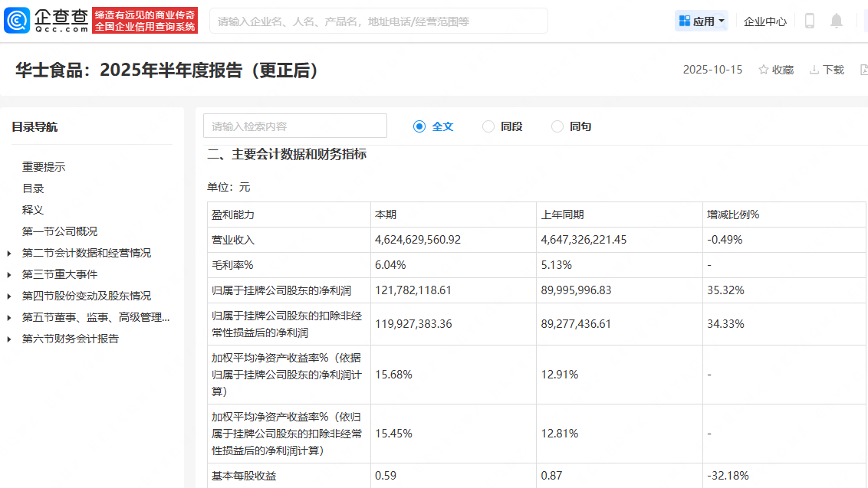
Task: Open 企业中心 link
Action: tap(764, 21)
